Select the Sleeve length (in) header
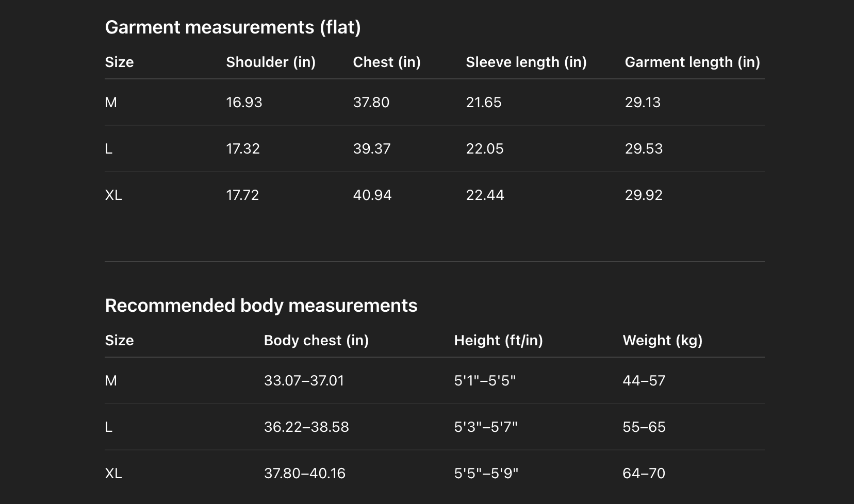Image resolution: width=854 pixels, height=504 pixels. point(526,62)
